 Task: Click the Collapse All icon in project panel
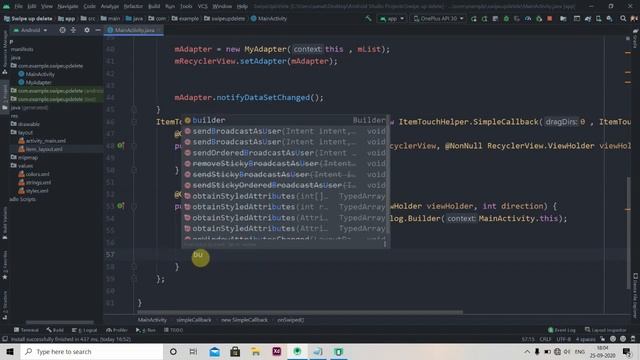73,30
